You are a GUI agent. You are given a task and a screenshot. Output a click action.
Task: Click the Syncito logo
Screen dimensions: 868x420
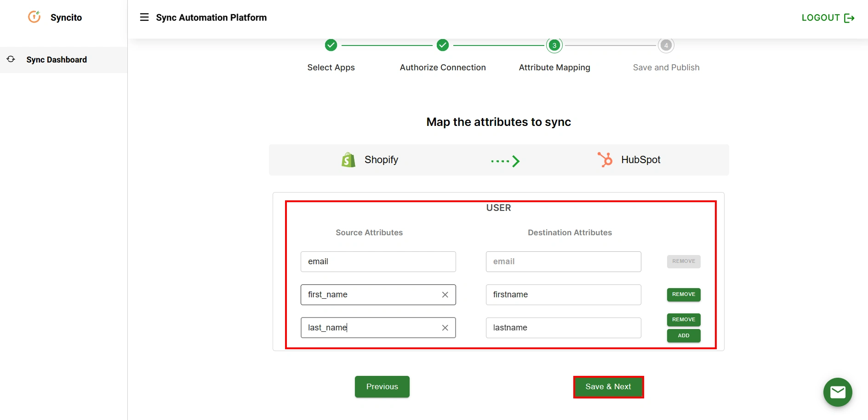[34, 17]
